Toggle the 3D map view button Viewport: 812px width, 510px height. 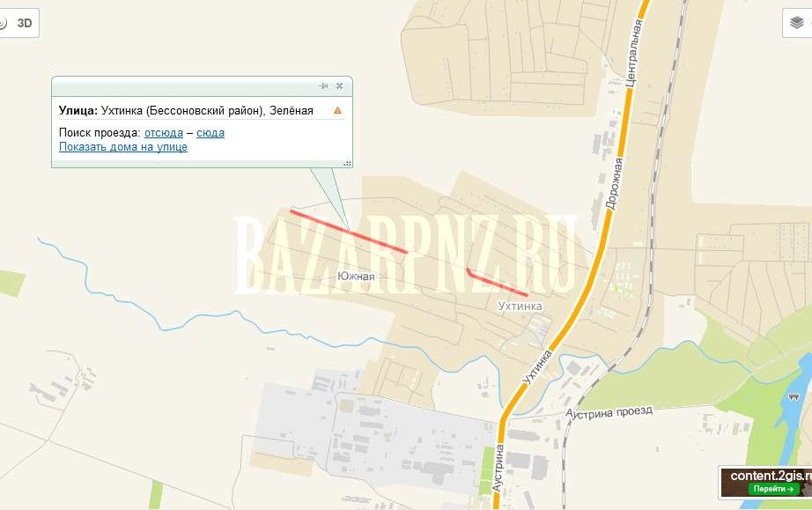point(25,23)
